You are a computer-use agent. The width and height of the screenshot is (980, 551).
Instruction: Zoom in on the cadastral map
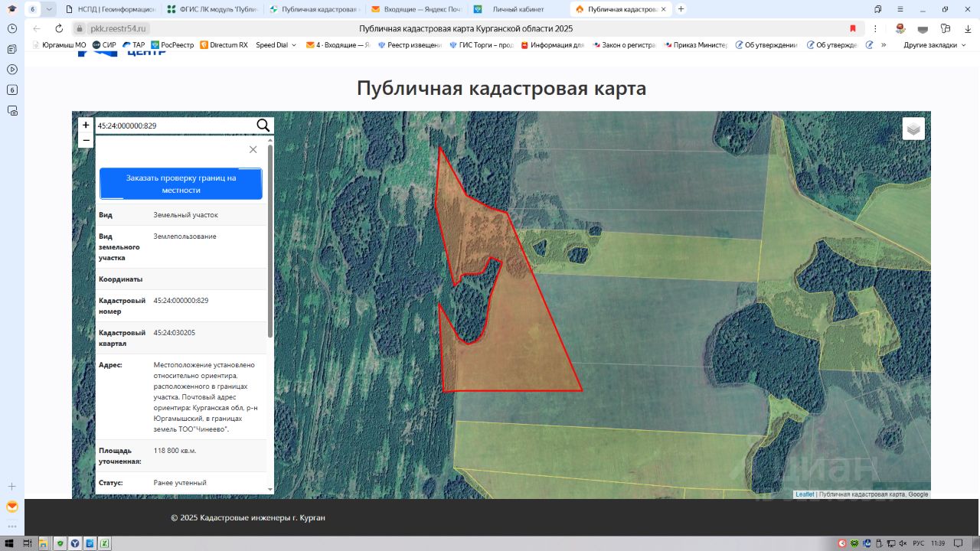click(86, 126)
